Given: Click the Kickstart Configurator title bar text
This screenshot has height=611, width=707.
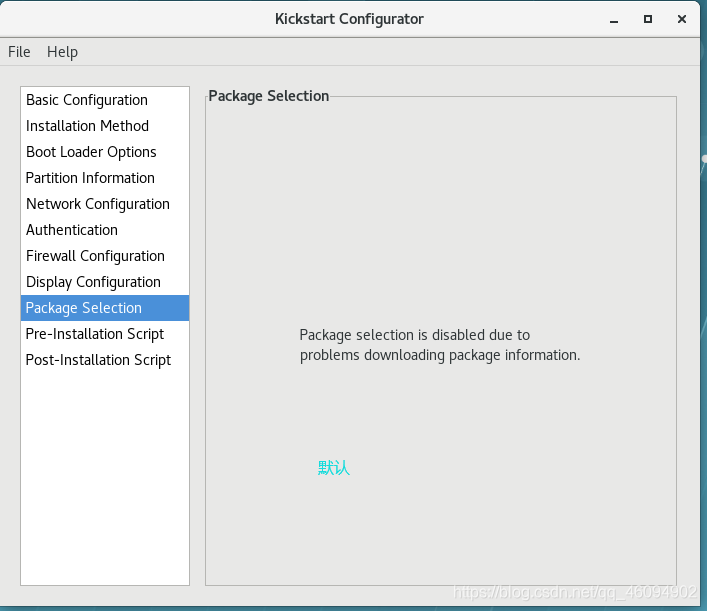Looking at the screenshot, I should click(349, 19).
